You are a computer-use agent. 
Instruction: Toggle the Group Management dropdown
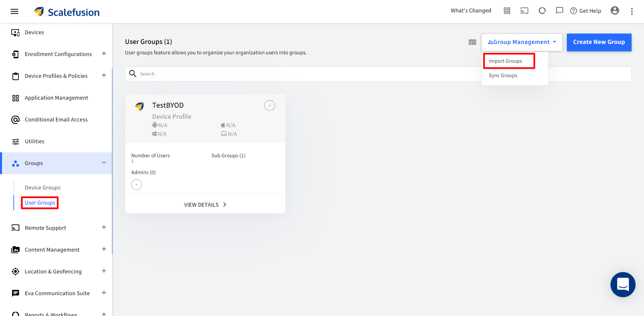[x=522, y=42]
